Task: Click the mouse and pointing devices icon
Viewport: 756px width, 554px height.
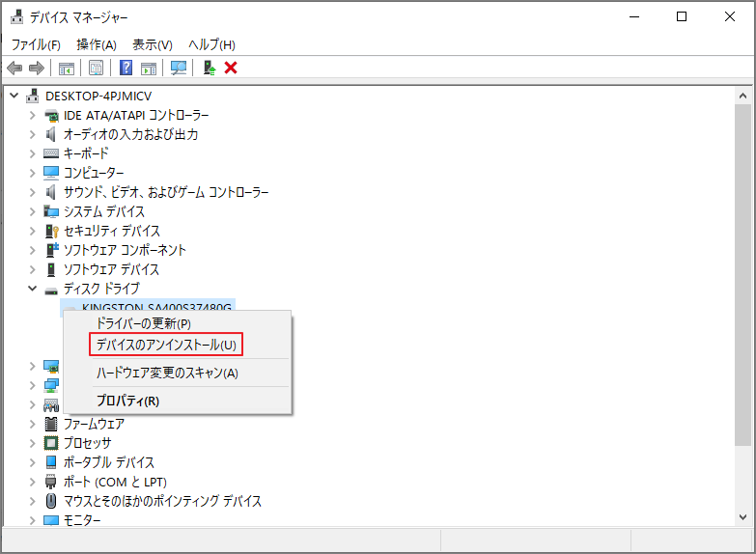Action: 51,501
